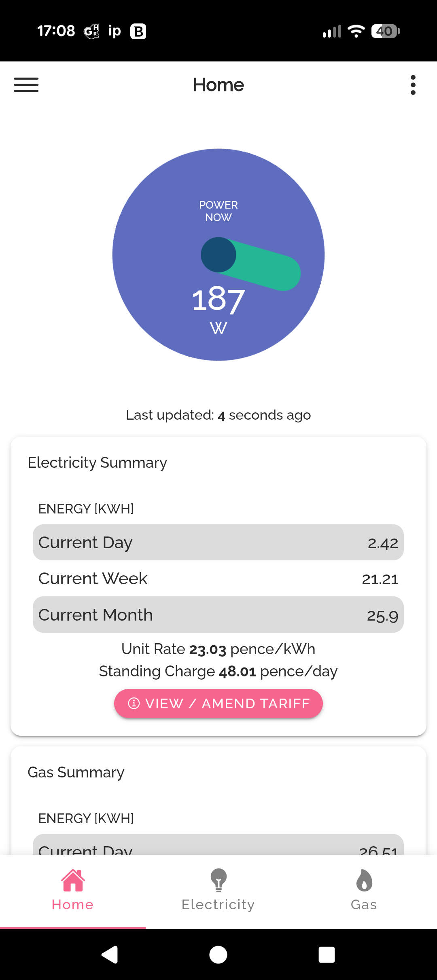
Task: Tap the info icon on tariff button
Action: [x=134, y=703]
